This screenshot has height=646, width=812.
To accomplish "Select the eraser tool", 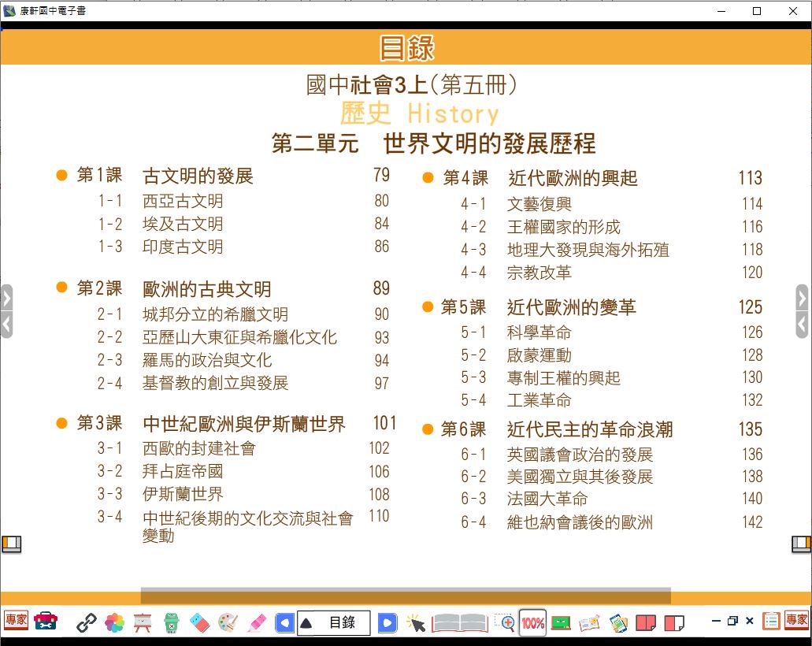I will [200, 623].
